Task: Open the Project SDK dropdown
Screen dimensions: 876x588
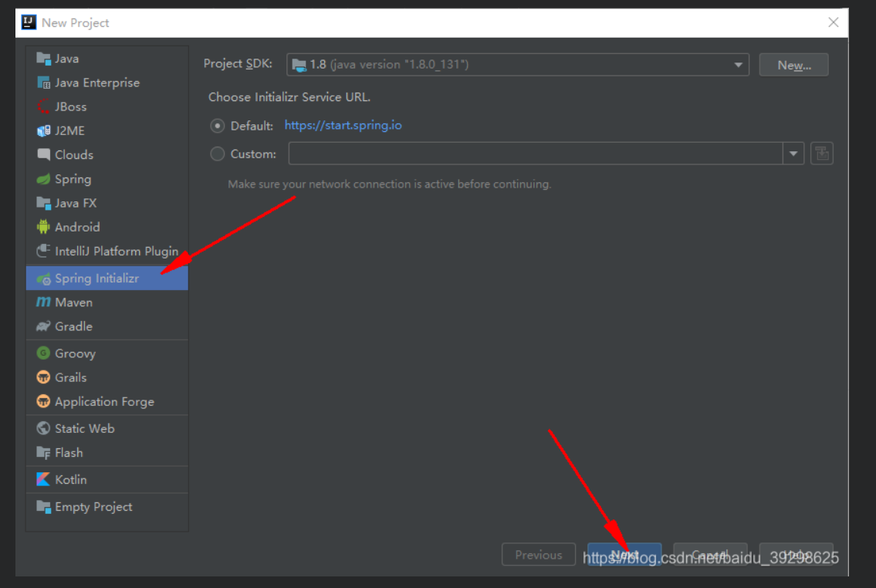Action: point(517,65)
